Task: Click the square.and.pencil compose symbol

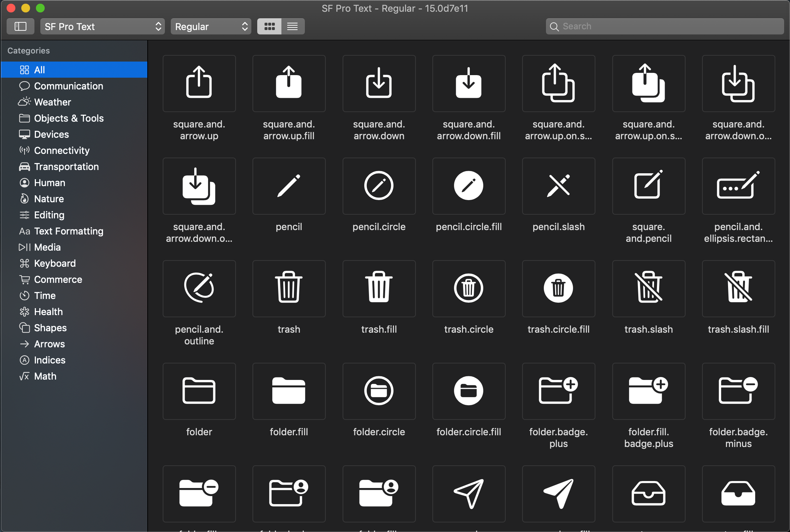Action: click(x=648, y=186)
